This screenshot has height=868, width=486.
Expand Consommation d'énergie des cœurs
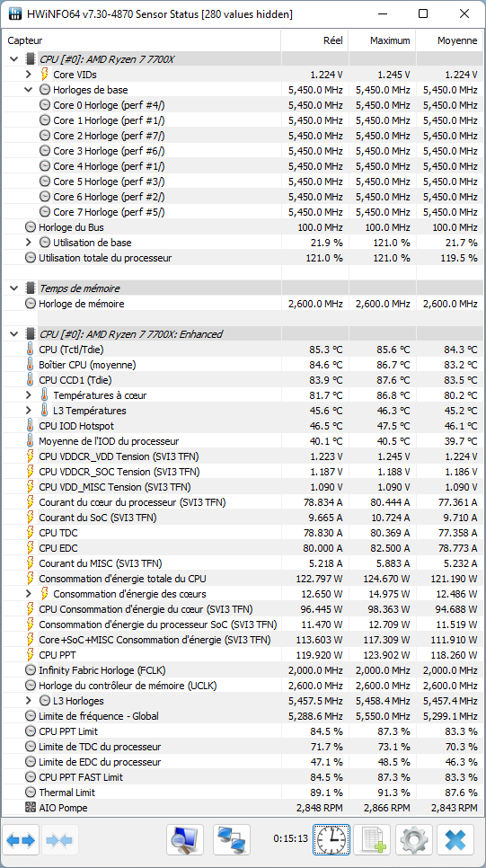point(29,594)
